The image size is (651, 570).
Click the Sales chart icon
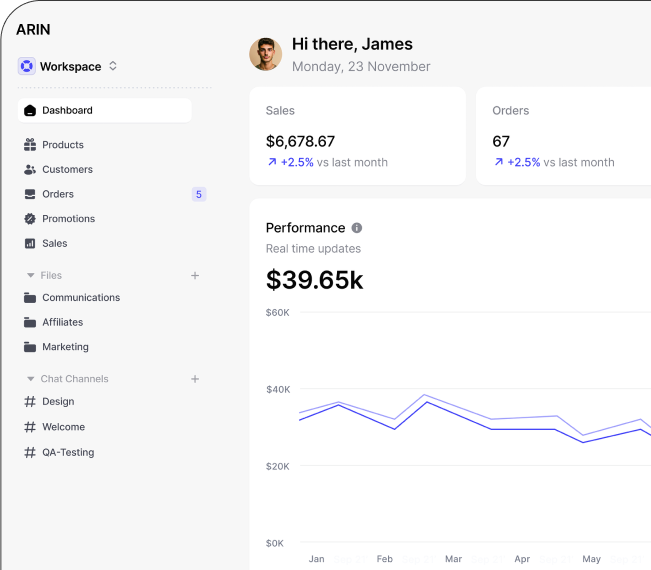[x=30, y=243]
